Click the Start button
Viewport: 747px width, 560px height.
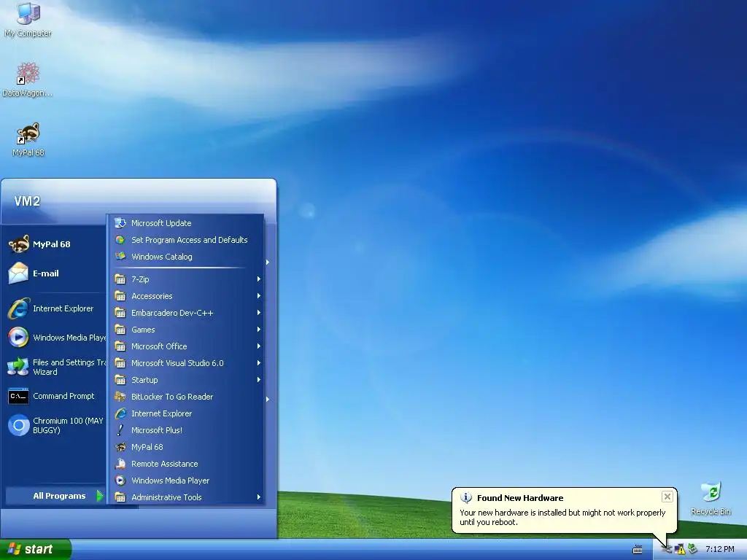point(36,549)
